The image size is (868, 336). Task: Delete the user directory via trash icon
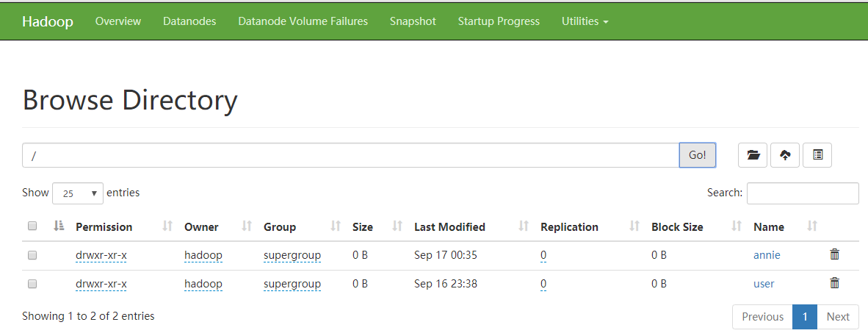pos(834,283)
